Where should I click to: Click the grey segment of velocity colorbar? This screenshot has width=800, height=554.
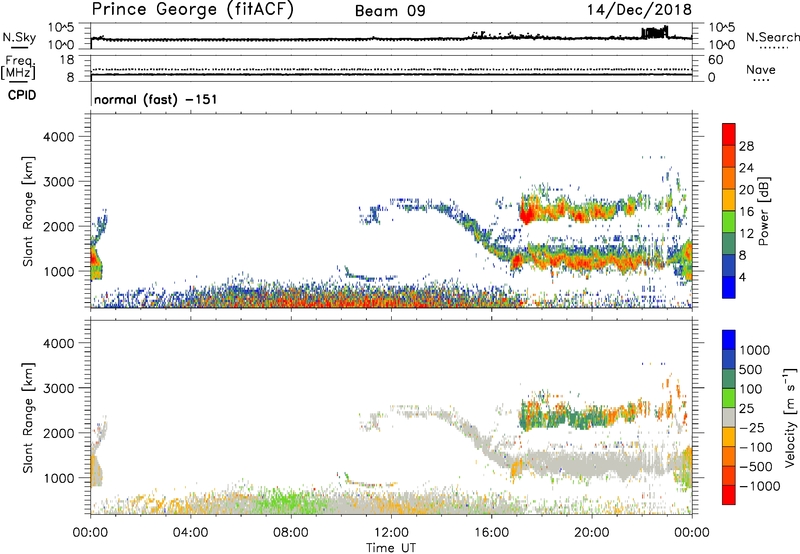[x=729, y=417]
